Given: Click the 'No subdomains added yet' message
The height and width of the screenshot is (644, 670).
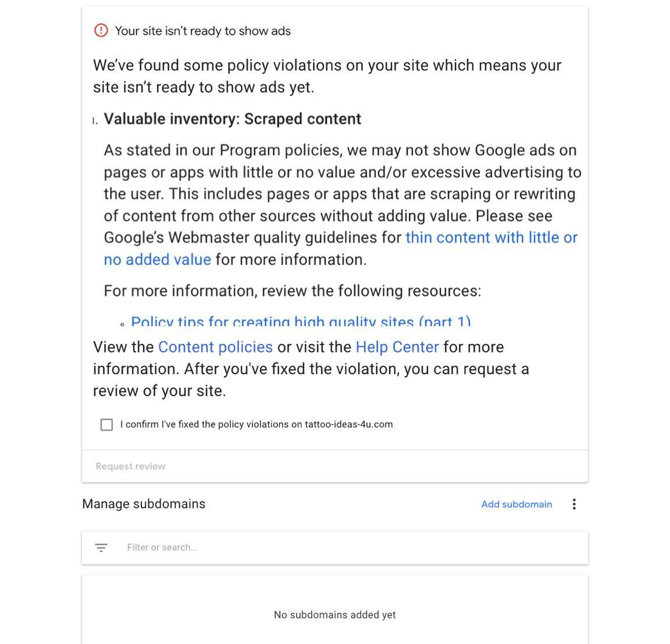Looking at the screenshot, I should [334, 615].
